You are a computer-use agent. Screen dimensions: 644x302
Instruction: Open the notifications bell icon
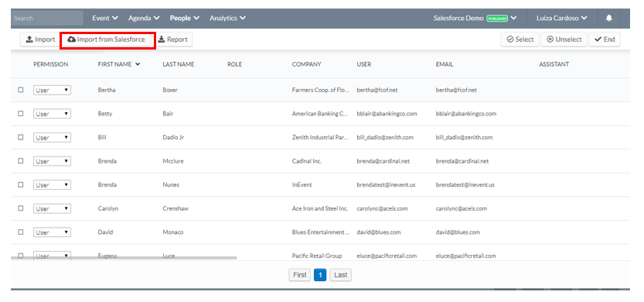[609, 18]
